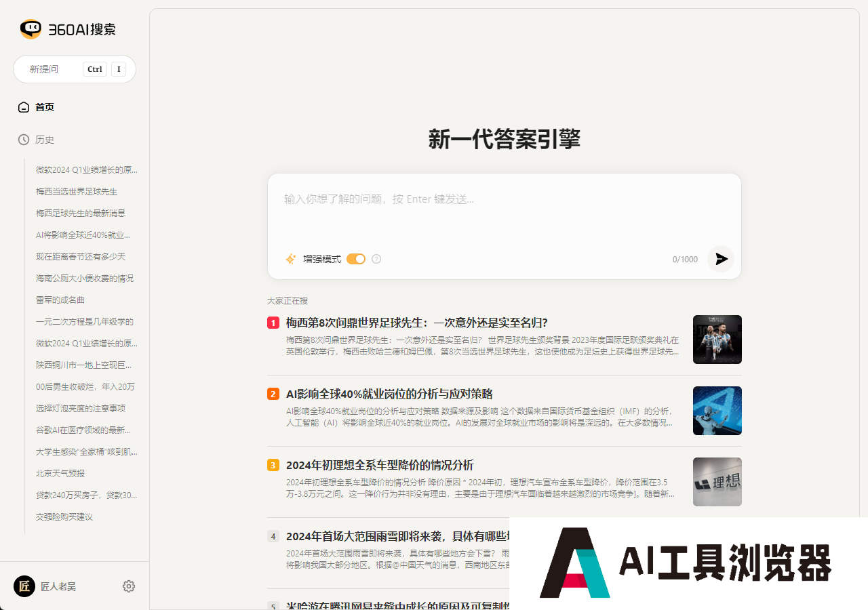Click rank badge number 1
868x610 pixels.
(x=273, y=323)
